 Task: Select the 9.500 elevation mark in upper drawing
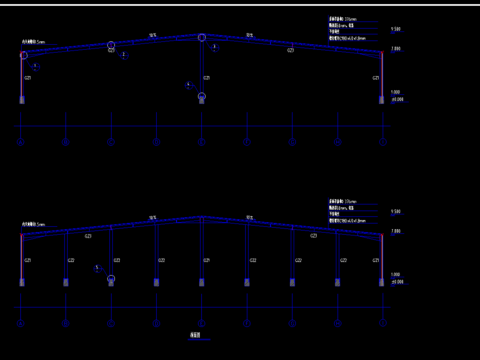click(x=396, y=30)
